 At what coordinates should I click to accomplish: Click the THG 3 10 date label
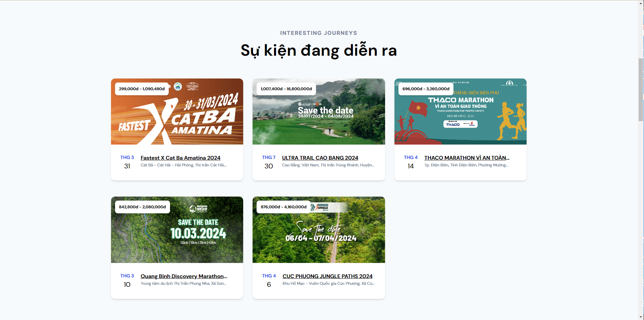click(x=127, y=280)
